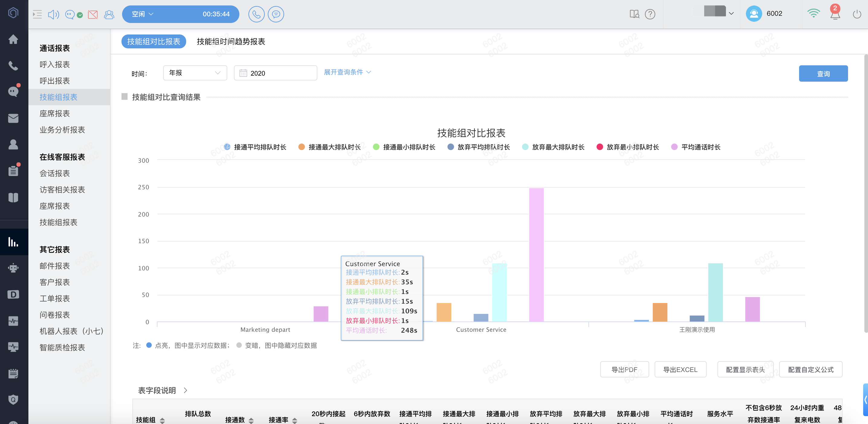Click the wifi network status icon
Image resolution: width=868 pixels, height=424 pixels.
click(x=813, y=13)
